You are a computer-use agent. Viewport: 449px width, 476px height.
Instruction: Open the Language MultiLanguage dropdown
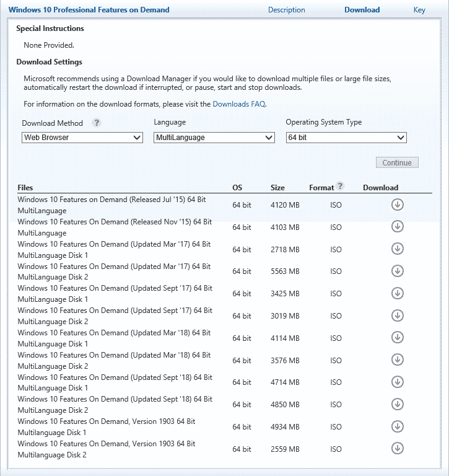(214, 138)
